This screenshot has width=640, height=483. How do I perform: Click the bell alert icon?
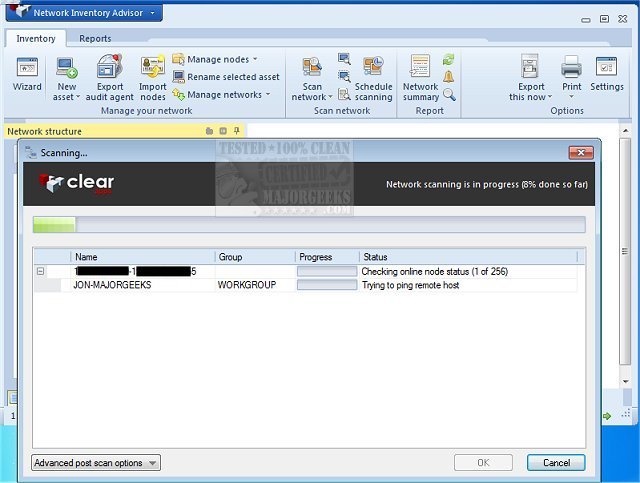coord(448,77)
